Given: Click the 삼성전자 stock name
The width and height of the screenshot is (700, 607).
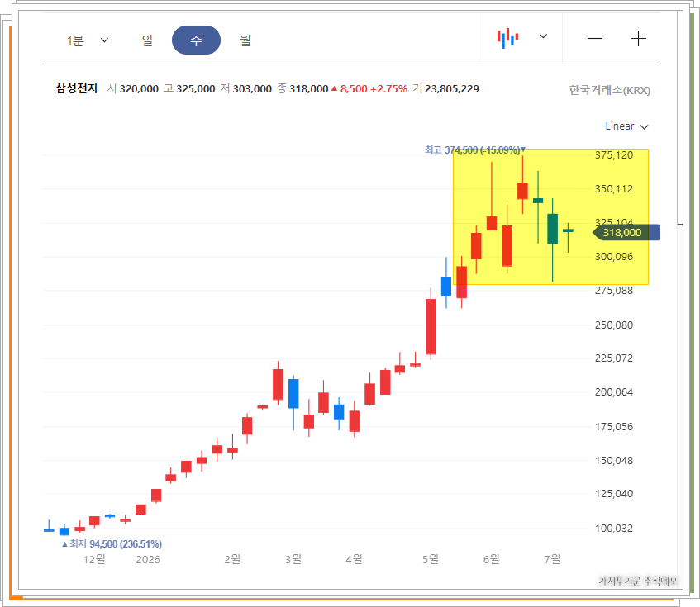Looking at the screenshot, I should point(77,88).
